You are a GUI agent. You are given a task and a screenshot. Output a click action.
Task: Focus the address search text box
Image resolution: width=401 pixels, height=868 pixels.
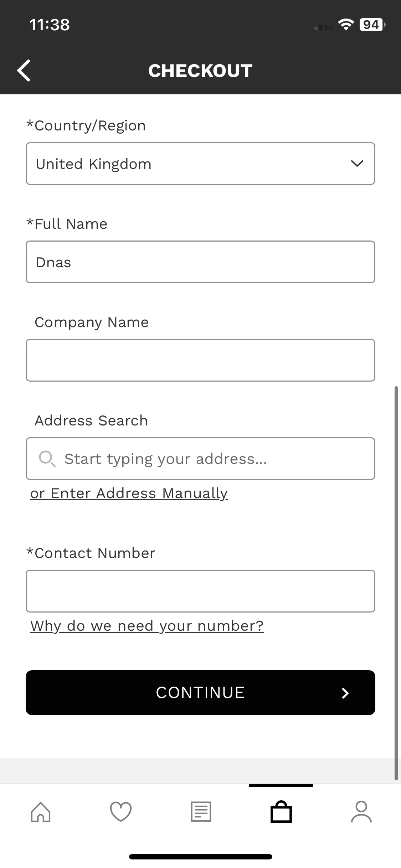(x=214, y=459)
